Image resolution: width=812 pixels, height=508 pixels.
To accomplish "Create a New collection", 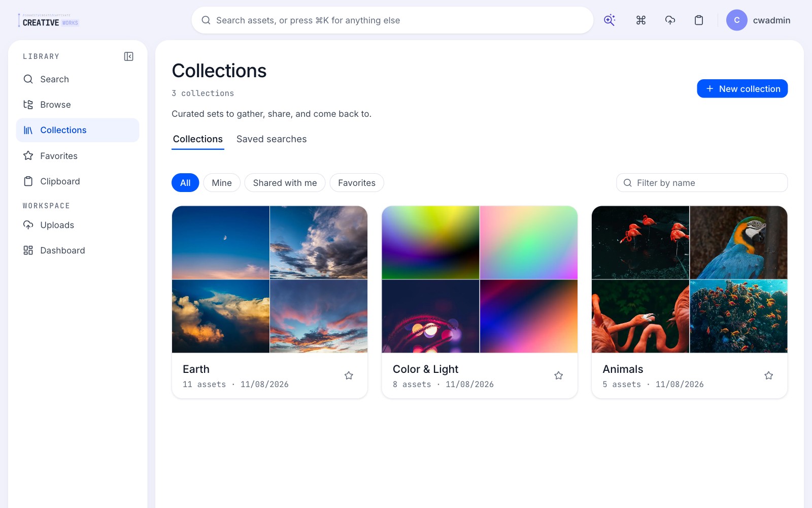I will pos(742,88).
